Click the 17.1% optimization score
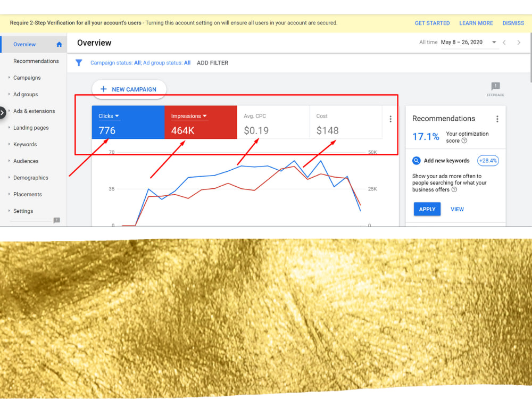532x399 pixels. coord(426,137)
